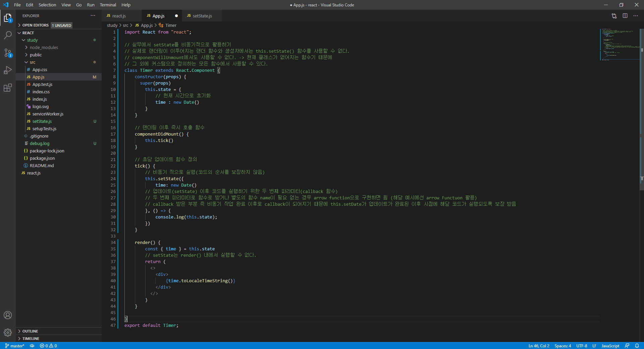Open the Run and Debug view

(x=7, y=70)
